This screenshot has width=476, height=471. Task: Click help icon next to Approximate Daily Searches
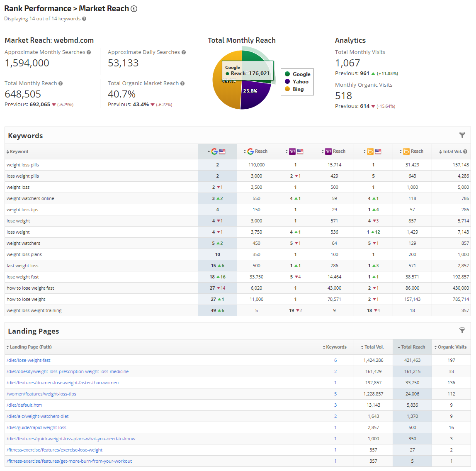(184, 52)
